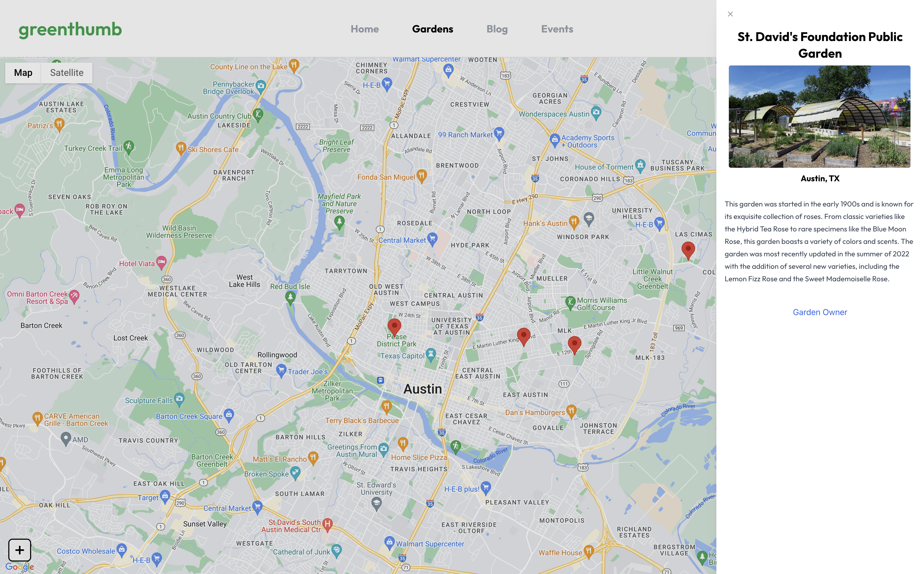
Task: Switch map to Satellite view
Action: 67,72
